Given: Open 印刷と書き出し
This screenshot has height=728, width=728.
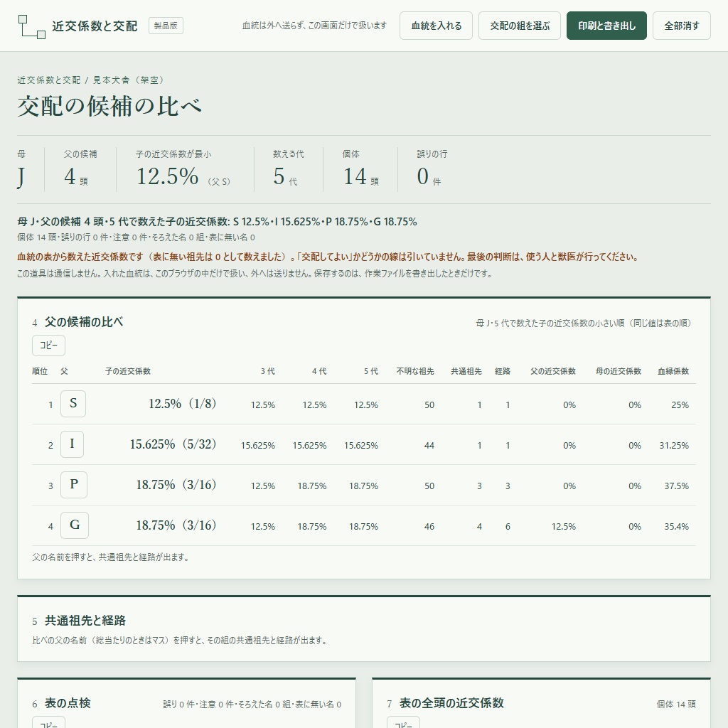Looking at the screenshot, I should coord(606,26).
